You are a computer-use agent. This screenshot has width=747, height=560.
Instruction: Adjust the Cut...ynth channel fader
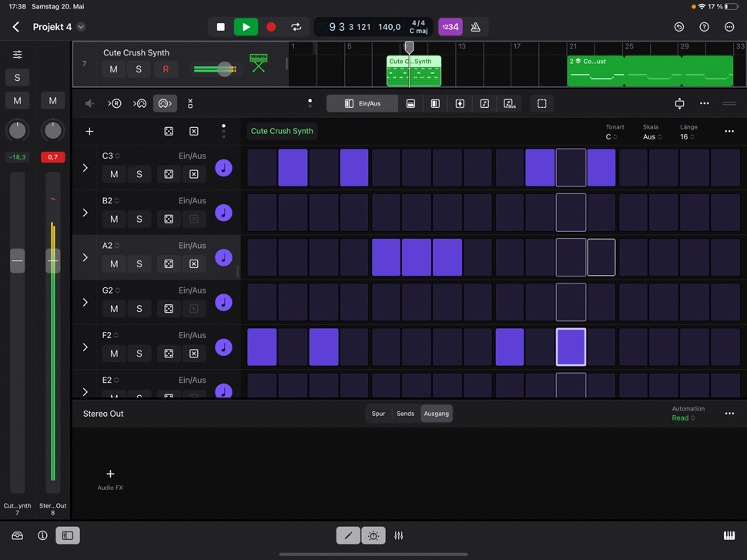pyautogui.click(x=18, y=260)
